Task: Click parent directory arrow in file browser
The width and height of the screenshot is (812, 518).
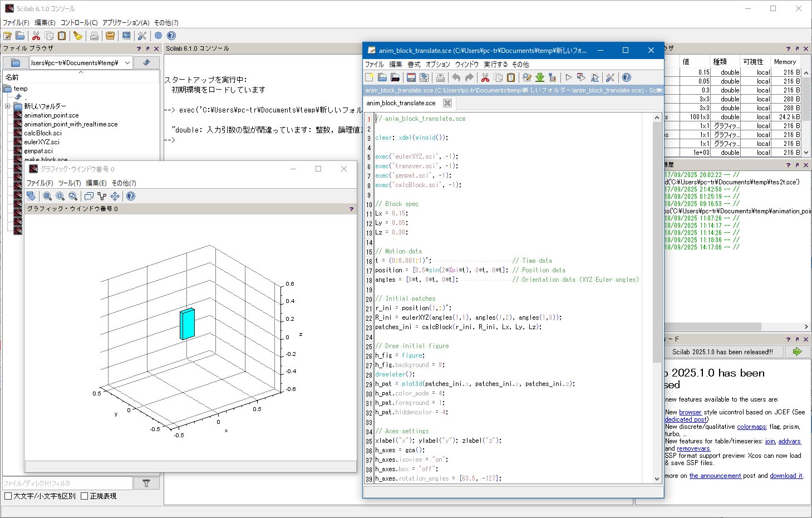Action: 147,62
